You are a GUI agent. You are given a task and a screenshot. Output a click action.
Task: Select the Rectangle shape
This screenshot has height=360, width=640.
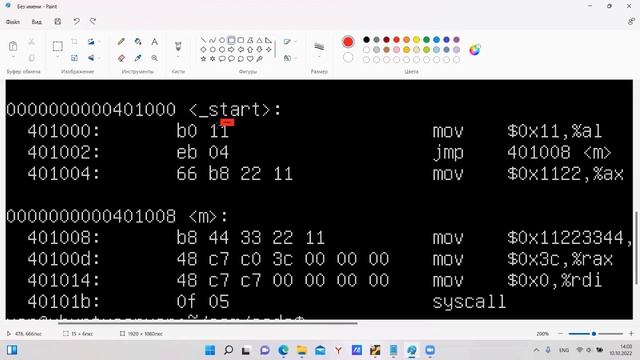click(231, 40)
